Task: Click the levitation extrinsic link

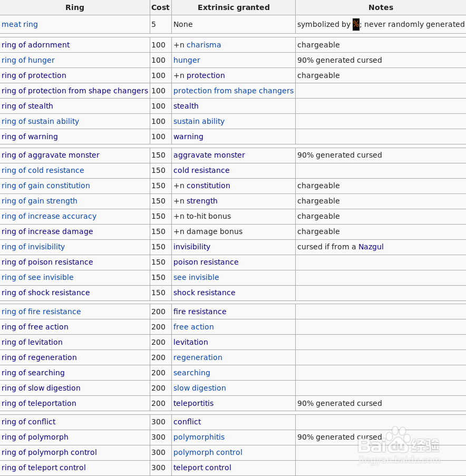Action: pyautogui.click(x=191, y=342)
